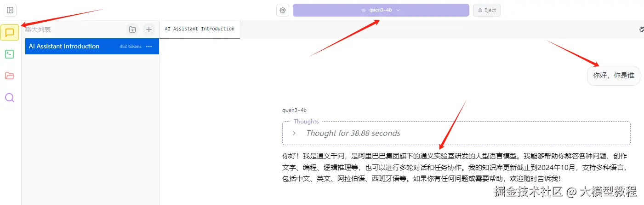Start a new chat with plus button
Image resolution: width=644 pixels, height=205 pixels.
pos(149,29)
